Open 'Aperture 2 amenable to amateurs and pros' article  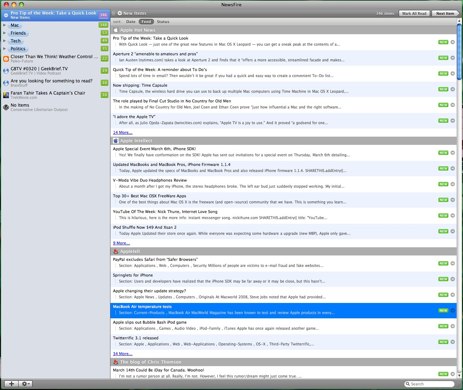(283, 57)
